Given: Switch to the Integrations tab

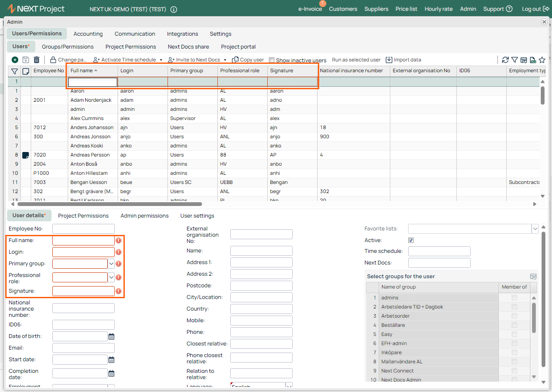Looking at the screenshot, I should coord(182,34).
